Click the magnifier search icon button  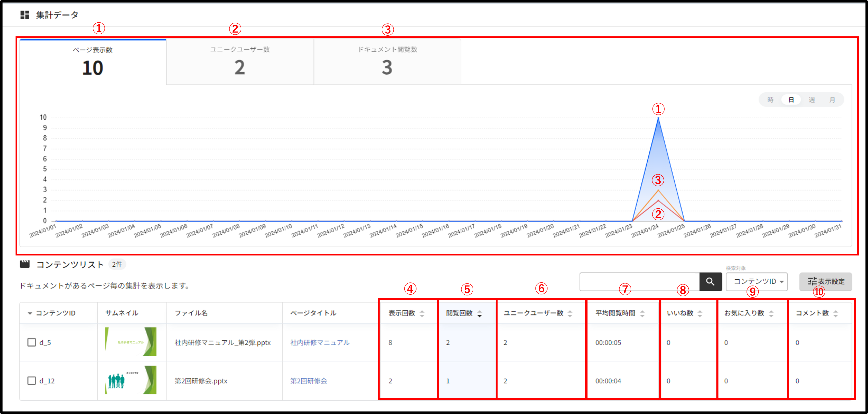[x=710, y=281]
